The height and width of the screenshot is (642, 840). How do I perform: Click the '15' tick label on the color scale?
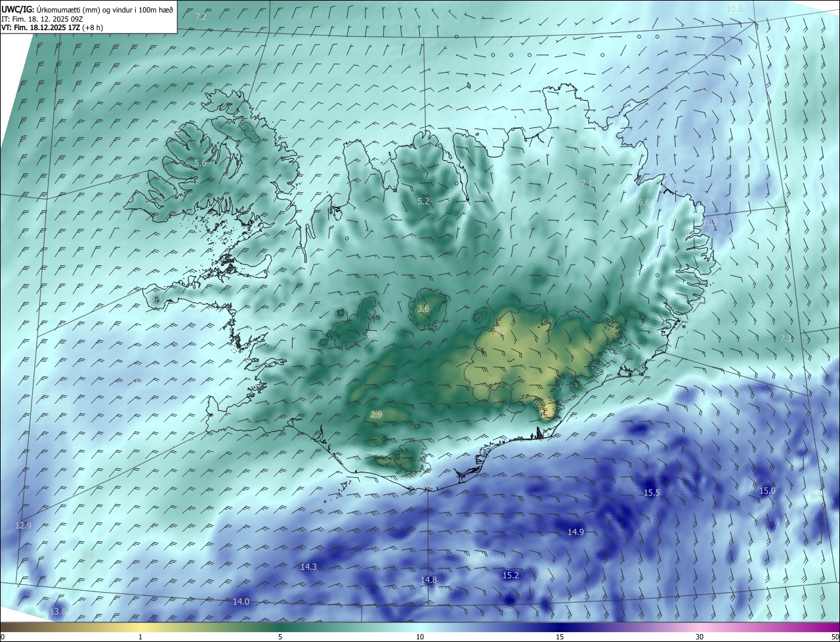click(560, 637)
